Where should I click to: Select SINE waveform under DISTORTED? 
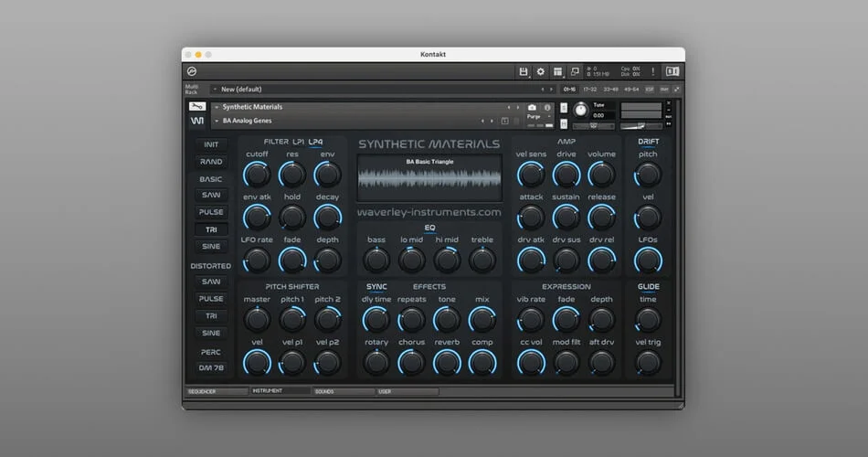211,333
